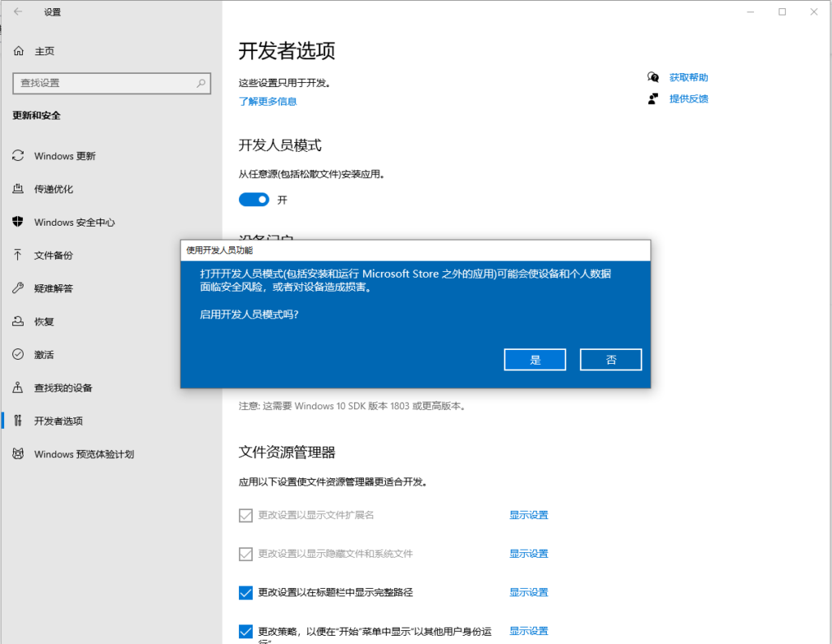
Task: Click the 开发人员模式 heading
Action: (x=279, y=145)
